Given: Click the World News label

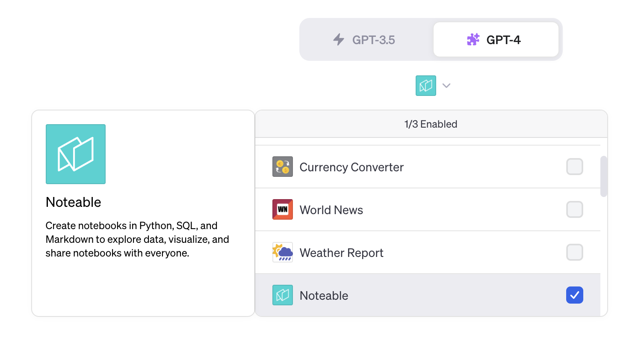Looking at the screenshot, I should (x=331, y=210).
